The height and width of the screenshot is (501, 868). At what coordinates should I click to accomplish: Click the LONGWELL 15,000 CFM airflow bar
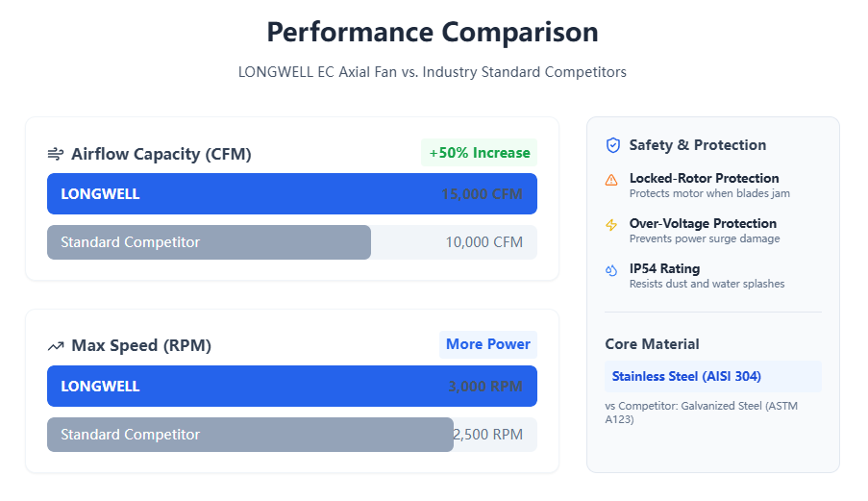291,194
